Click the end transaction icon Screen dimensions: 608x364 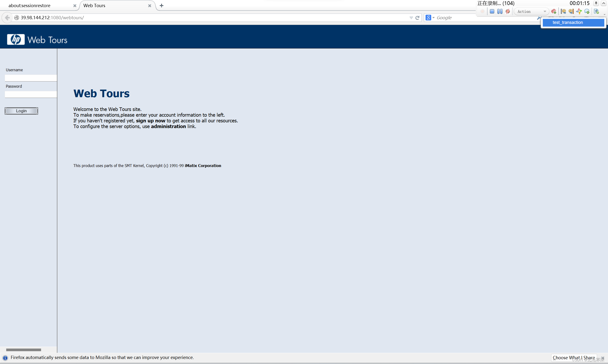click(571, 12)
